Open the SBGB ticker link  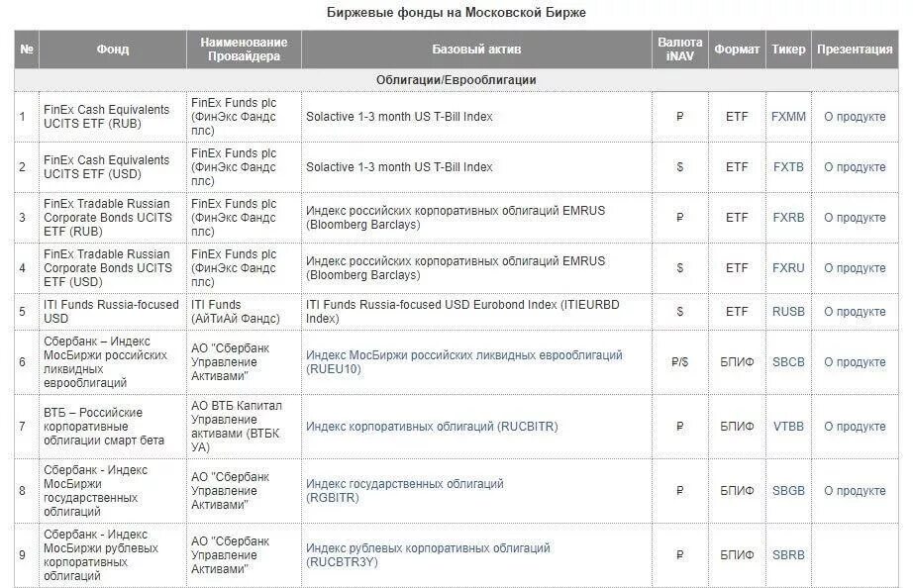[788, 491]
